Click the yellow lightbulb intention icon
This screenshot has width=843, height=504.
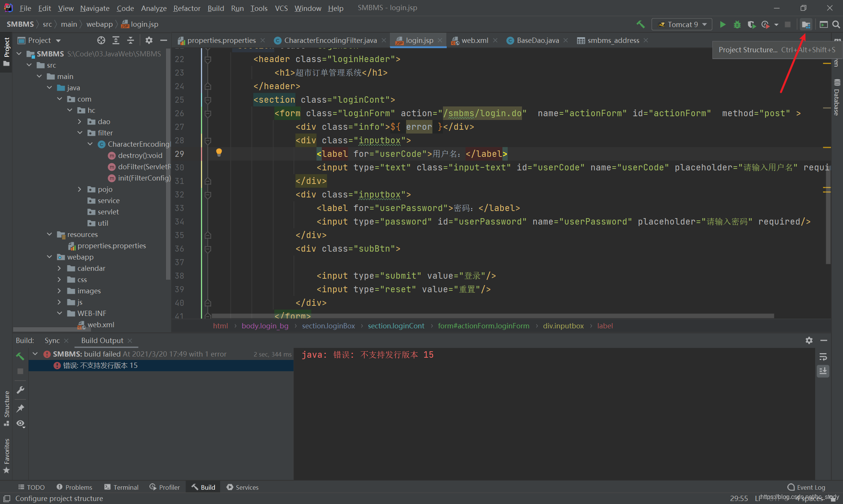pyautogui.click(x=219, y=152)
